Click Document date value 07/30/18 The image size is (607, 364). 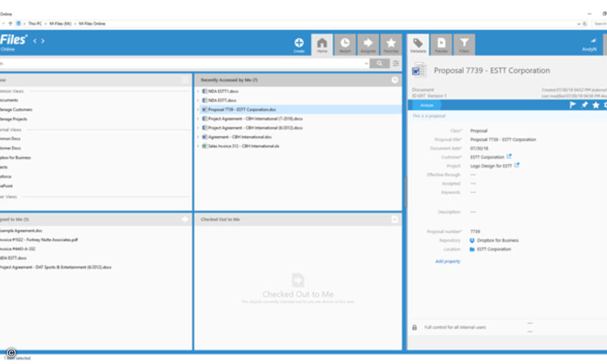click(479, 149)
